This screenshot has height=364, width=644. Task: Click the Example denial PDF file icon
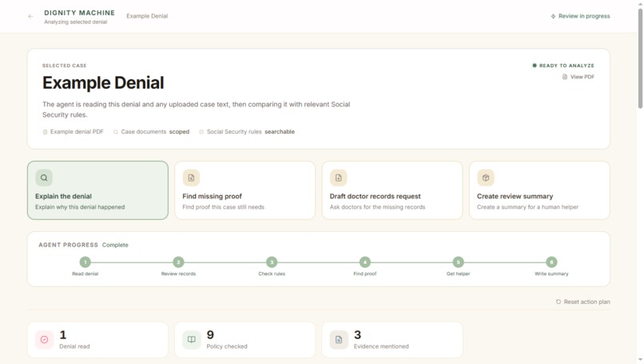pyautogui.click(x=46, y=132)
